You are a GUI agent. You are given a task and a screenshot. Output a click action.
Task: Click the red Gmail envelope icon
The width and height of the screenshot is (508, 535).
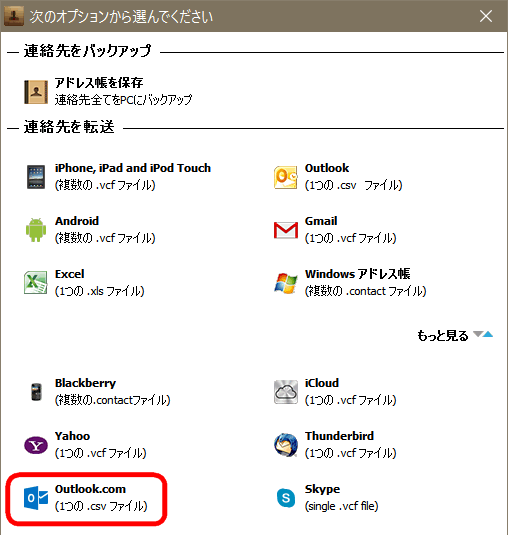(x=286, y=230)
